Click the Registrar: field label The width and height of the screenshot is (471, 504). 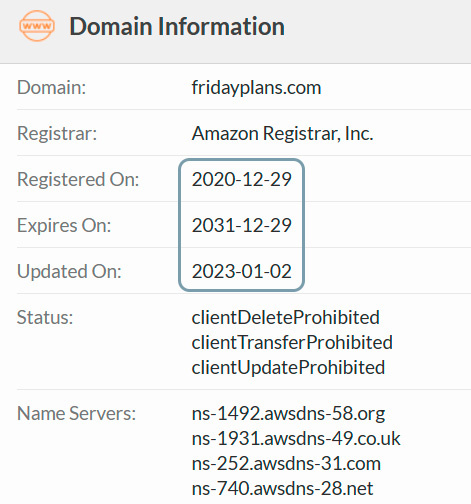(x=57, y=133)
